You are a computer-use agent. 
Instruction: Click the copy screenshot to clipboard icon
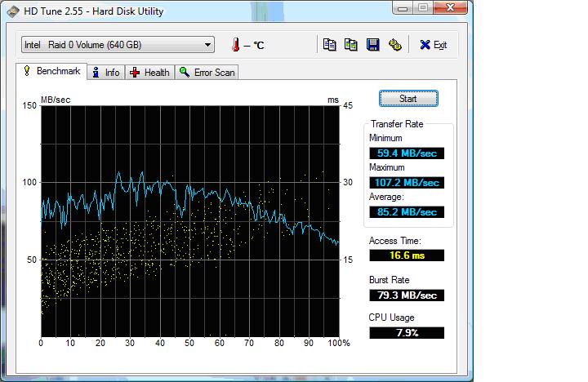(350, 45)
